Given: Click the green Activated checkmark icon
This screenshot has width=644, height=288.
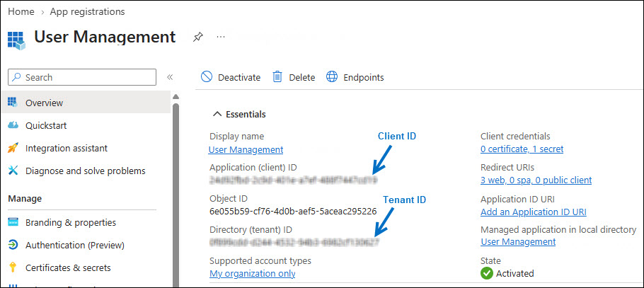Looking at the screenshot, I should click(487, 273).
